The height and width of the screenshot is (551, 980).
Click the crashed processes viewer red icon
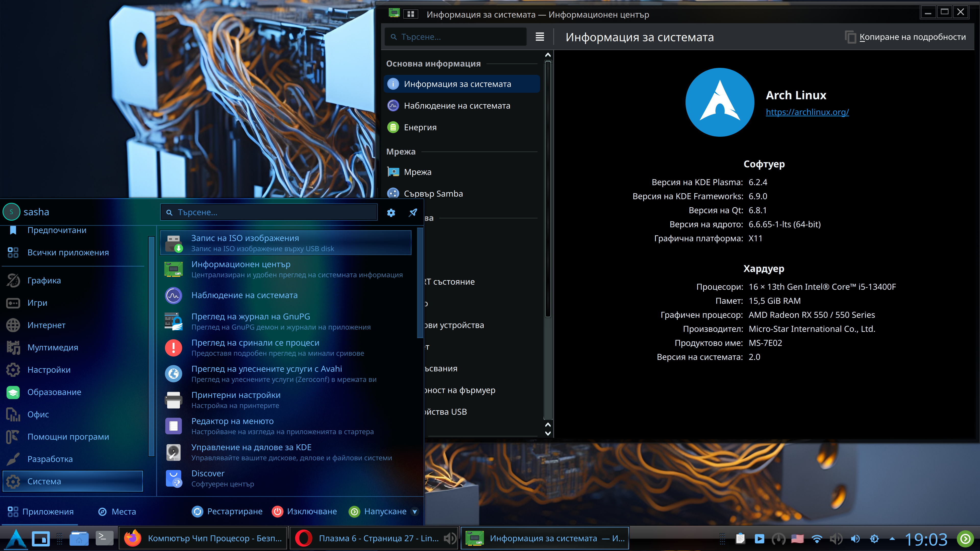(174, 347)
